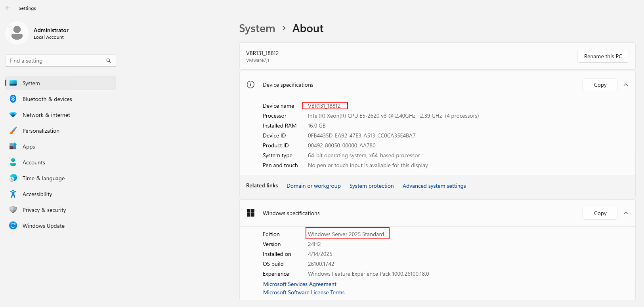Open Accessibility settings

[61, 194]
